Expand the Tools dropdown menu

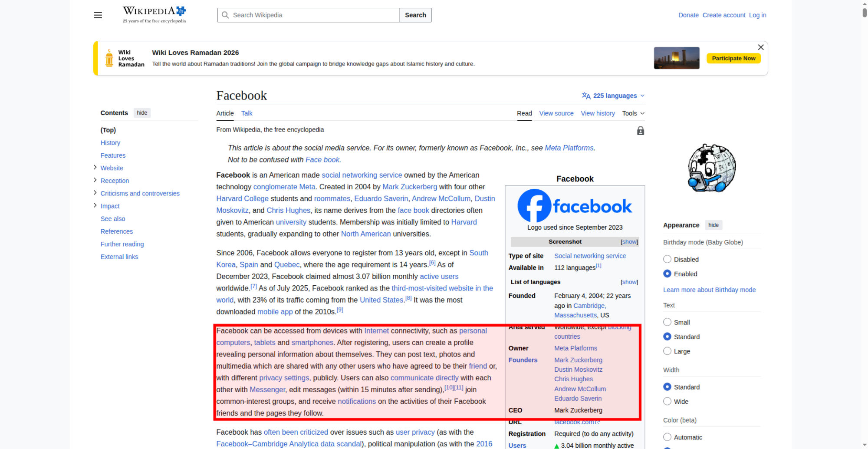click(x=633, y=113)
